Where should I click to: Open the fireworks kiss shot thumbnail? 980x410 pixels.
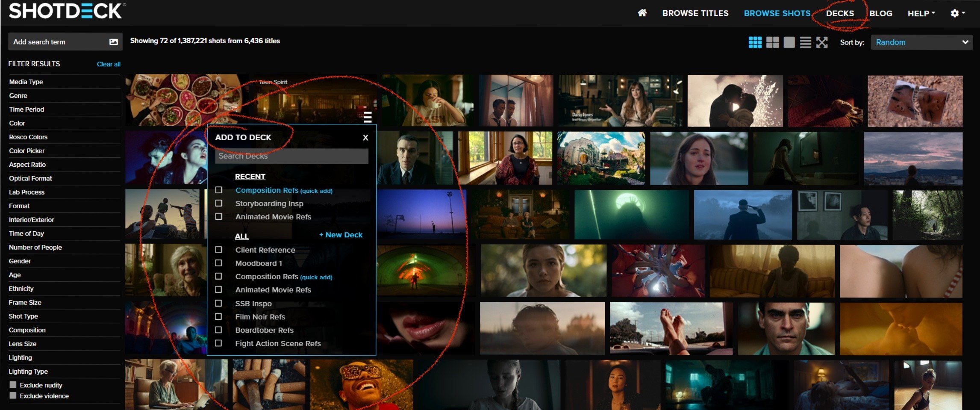click(735, 101)
